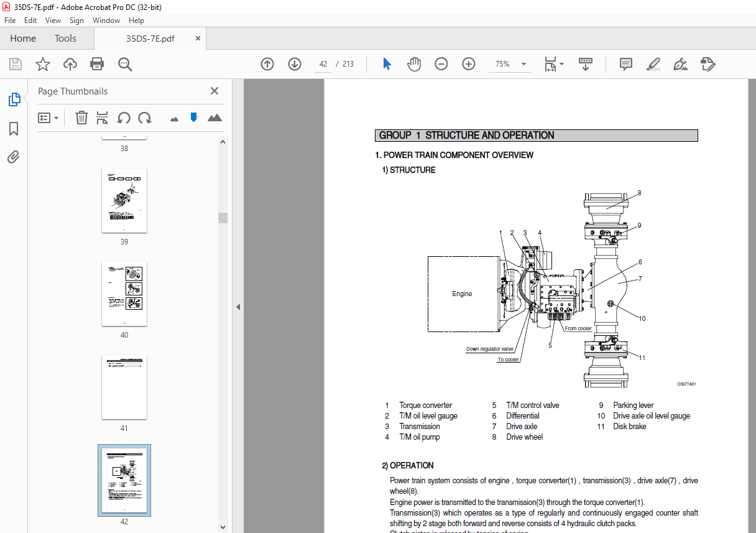756x533 pixels.
Task: Go to the next page arrow
Action: [295, 64]
